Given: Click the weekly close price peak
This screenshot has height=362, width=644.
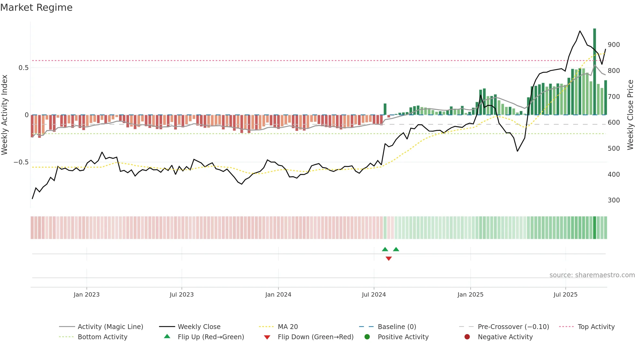Looking at the screenshot, I should [580, 31].
